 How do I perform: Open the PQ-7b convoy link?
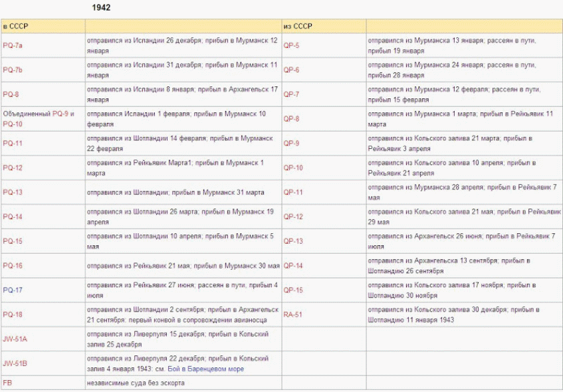click(13, 70)
